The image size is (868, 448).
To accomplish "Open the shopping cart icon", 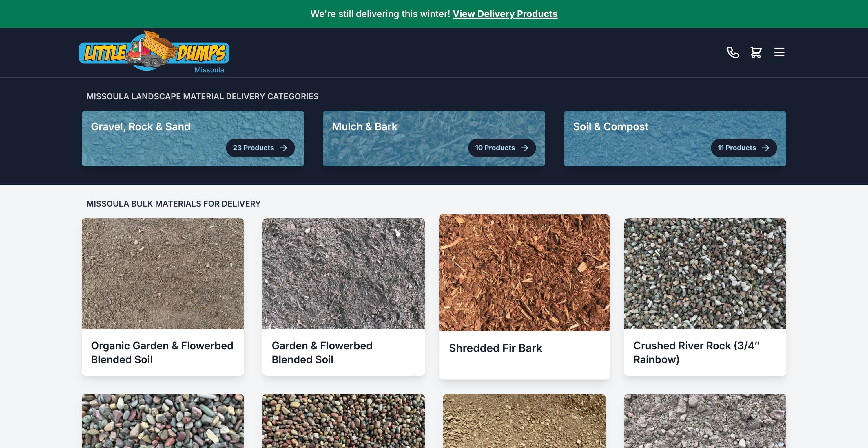I will pyautogui.click(x=756, y=52).
